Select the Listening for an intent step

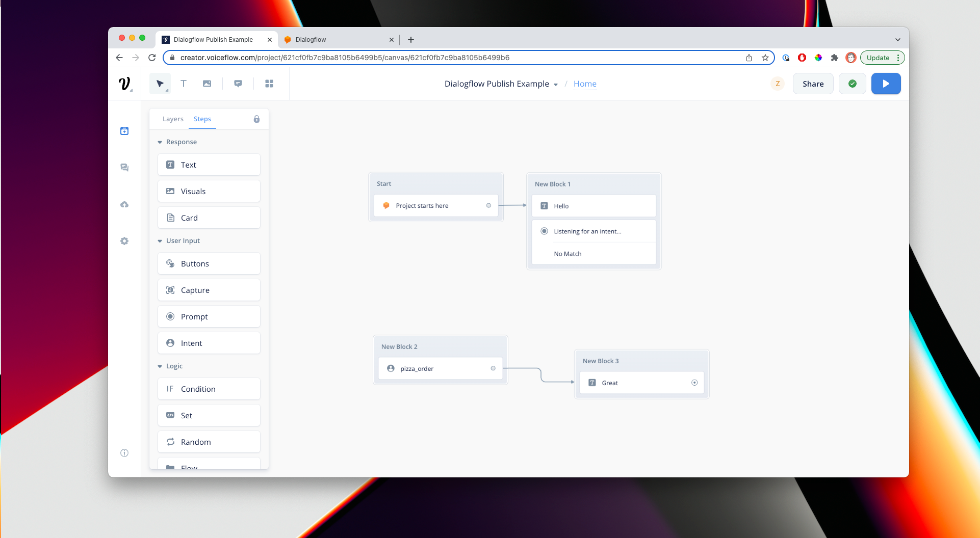[x=594, y=231]
